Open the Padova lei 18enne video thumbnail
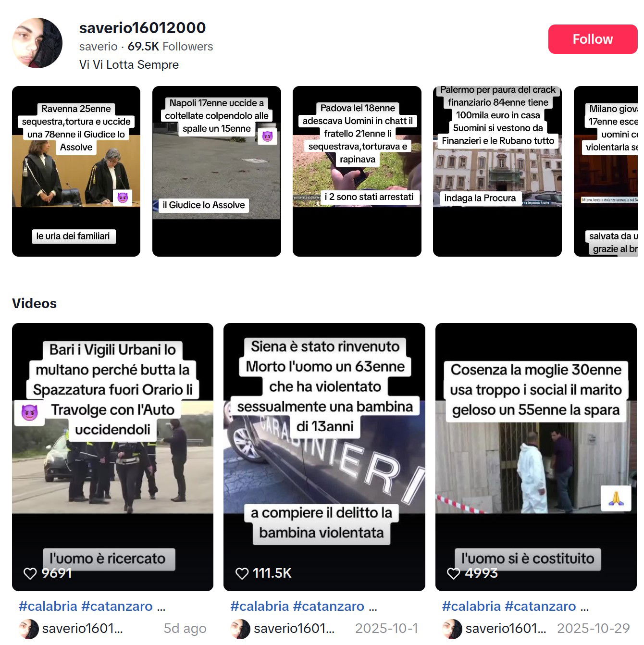The height and width of the screenshot is (645, 644). 357,171
